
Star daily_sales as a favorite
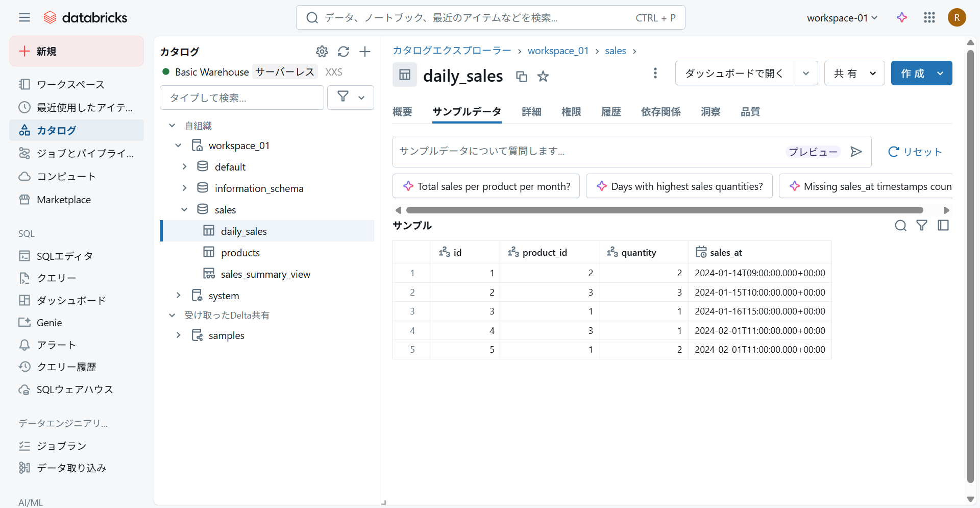pyautogui.click(x=543, y=77)
